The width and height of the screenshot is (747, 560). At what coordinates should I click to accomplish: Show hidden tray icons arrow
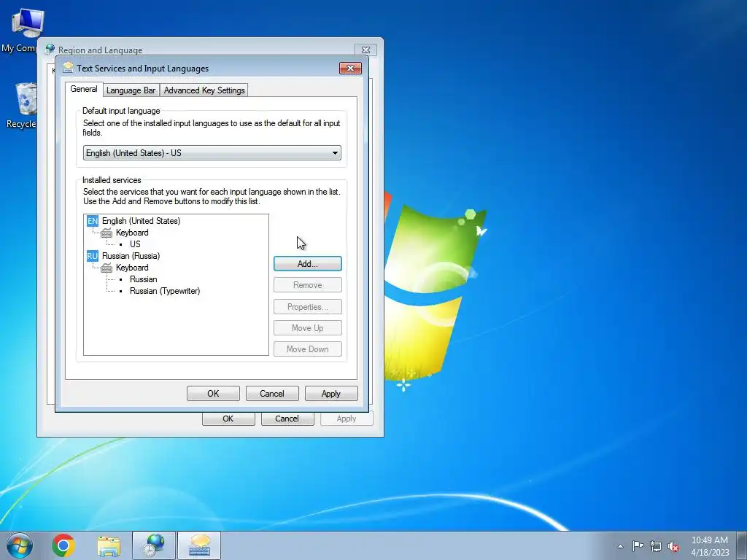tap(620, 546)
